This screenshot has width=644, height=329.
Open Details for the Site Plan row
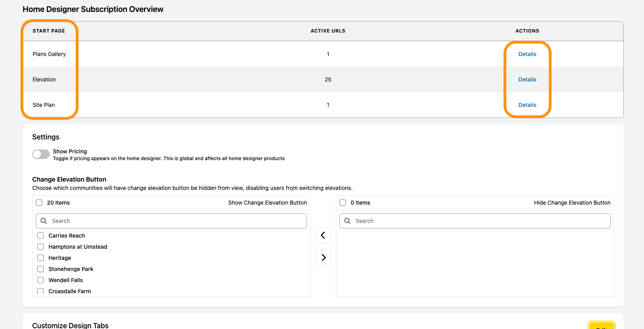(x=527, y=105)
